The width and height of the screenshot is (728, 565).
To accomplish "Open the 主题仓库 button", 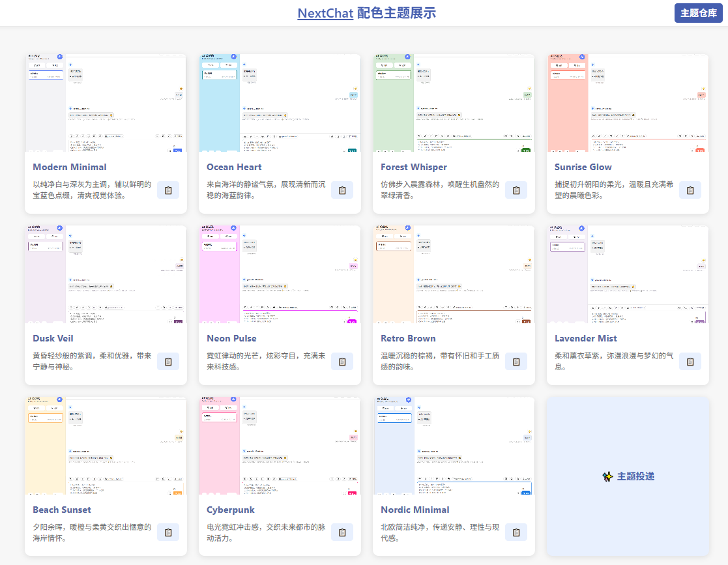I will [698, 13].
